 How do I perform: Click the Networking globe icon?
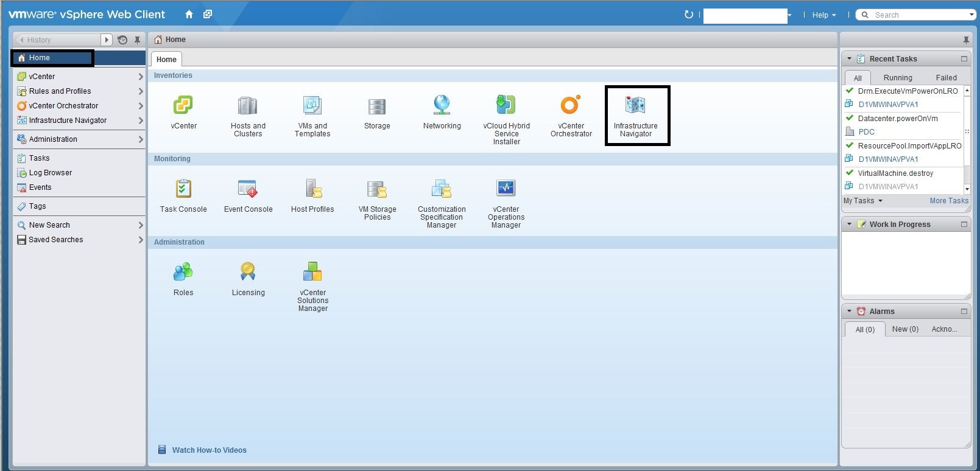click(442, 105)
